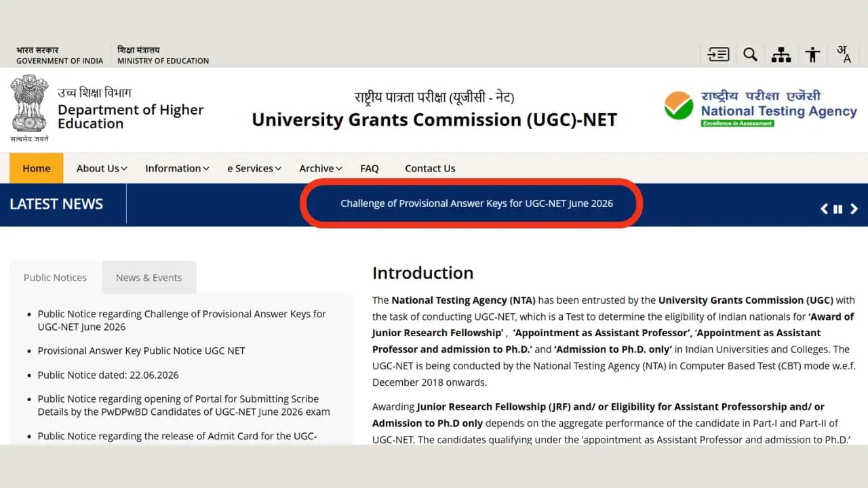Click University Grants Commission (UGC)-NET heading
Viewport: 868px width, 488px height.
[434, 120]
